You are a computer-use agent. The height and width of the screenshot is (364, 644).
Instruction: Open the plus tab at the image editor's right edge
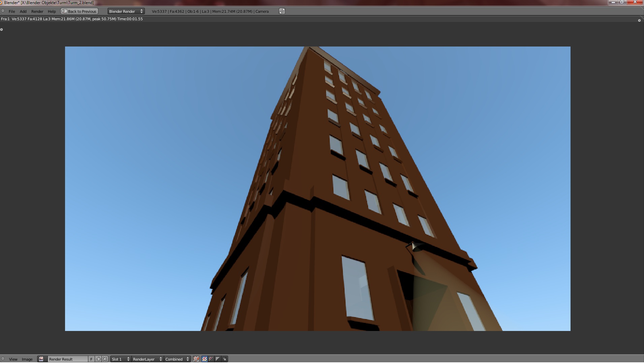639,21
